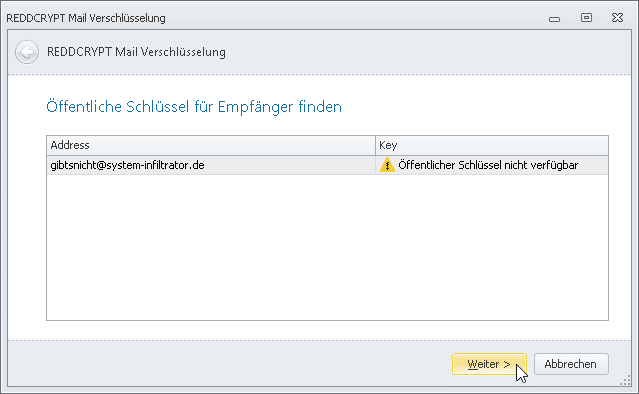Sort by the Key column header

[491, 145]
